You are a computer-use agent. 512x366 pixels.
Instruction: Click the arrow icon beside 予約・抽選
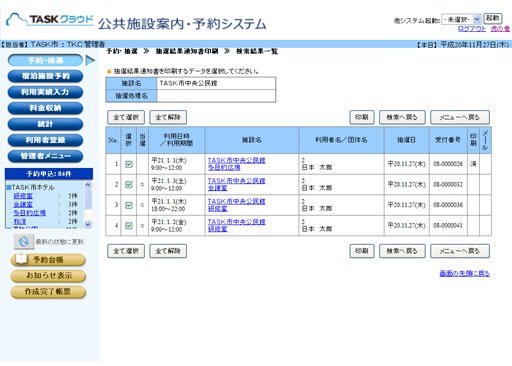[90, 60]
